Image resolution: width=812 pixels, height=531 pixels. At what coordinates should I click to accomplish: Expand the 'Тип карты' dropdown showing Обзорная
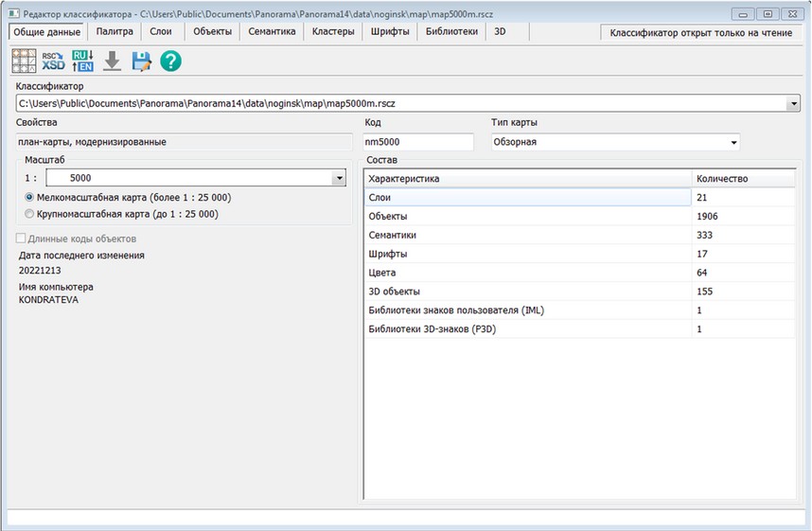(x=733, y=142)
